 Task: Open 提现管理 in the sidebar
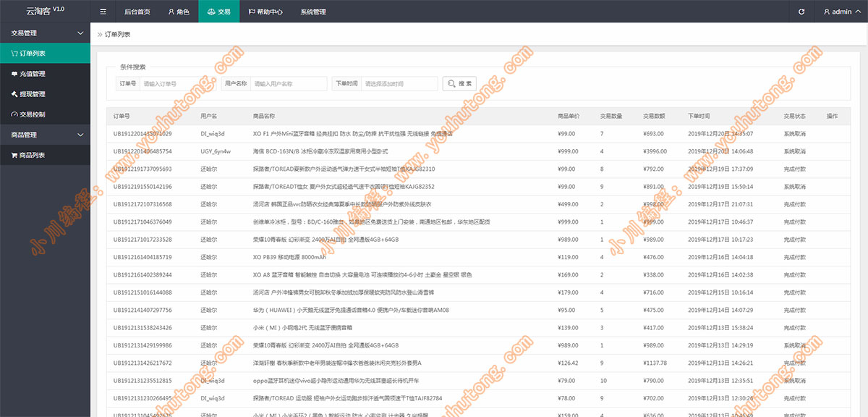[x=45, y=94]
